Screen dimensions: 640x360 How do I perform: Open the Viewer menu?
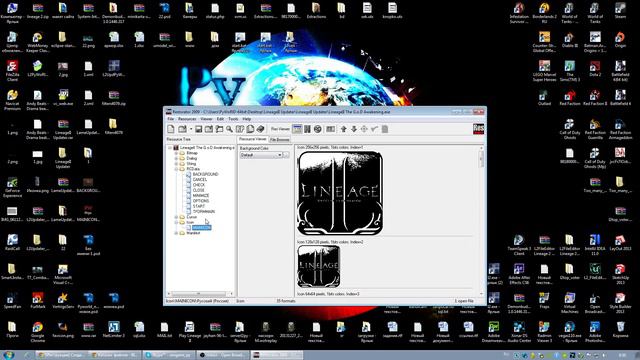206,119
